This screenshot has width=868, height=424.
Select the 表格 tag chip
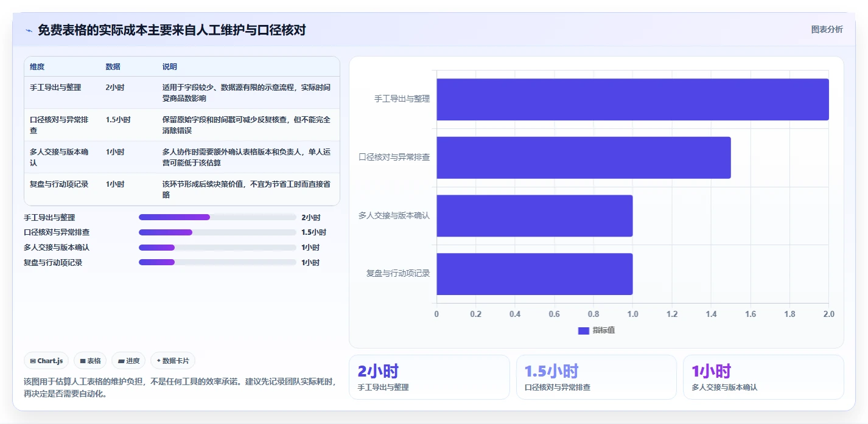(90, 361)
